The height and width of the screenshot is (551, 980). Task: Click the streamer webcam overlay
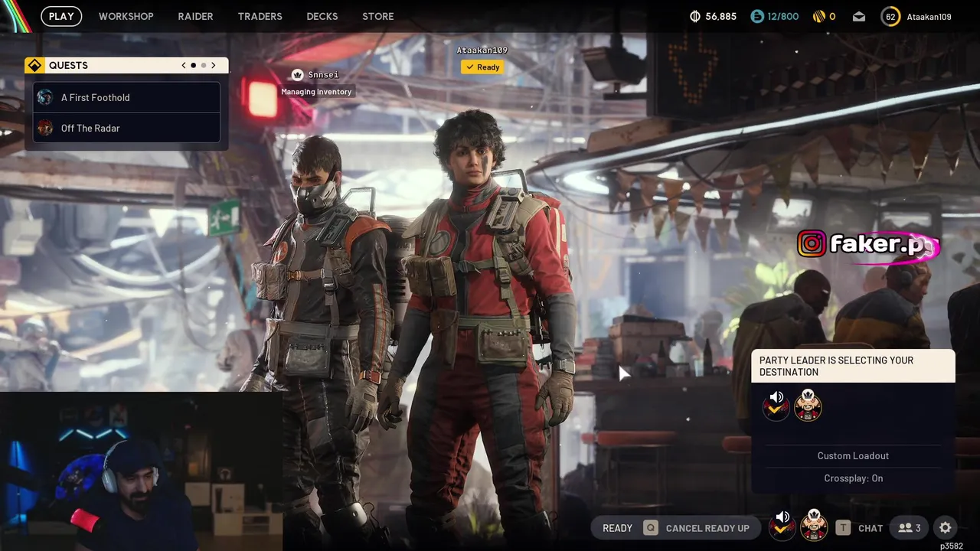click(142, 471)
